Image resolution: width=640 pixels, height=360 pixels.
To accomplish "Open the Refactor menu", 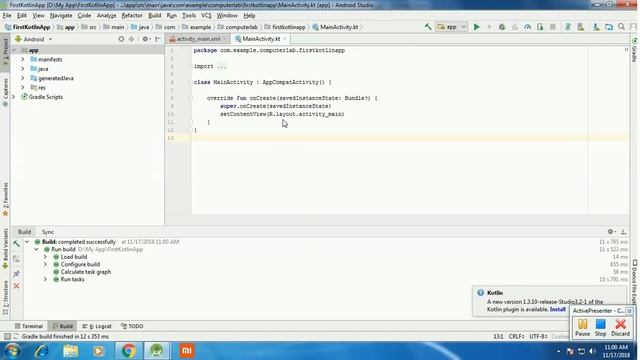I will 132,16.
